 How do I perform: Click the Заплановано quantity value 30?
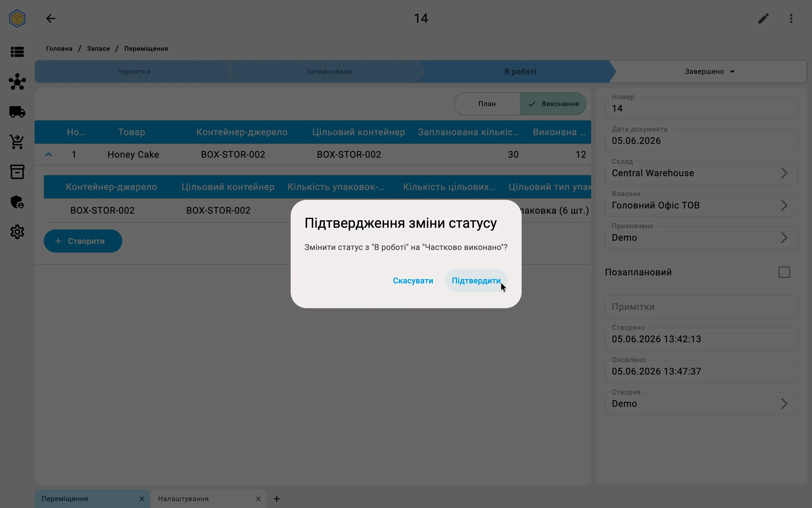[x=513, y=155]
